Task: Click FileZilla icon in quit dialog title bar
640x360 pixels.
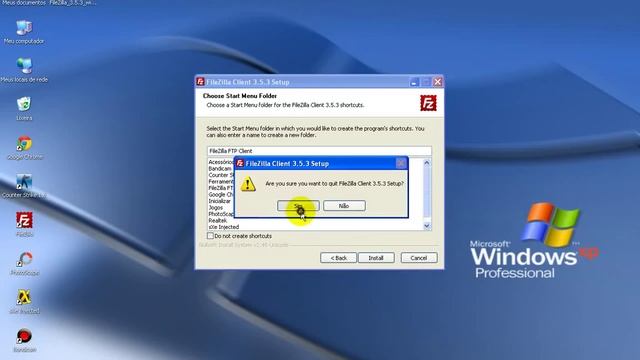Action: [240, 163]
